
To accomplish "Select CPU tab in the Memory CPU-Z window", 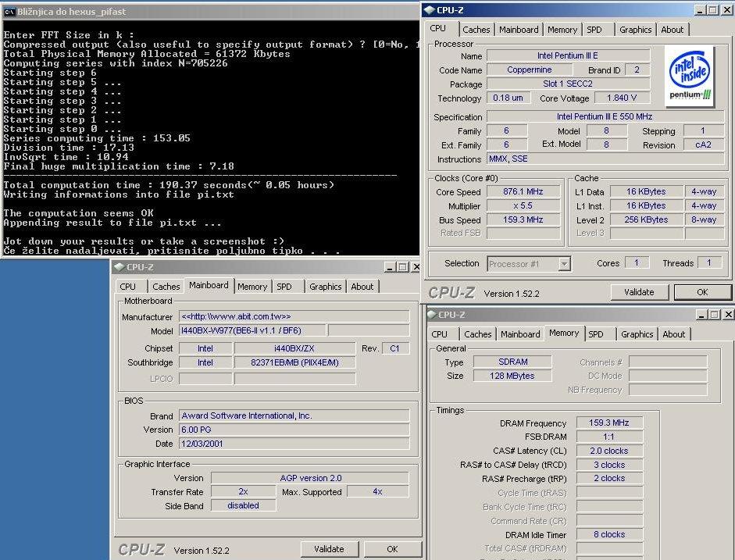I will [x=439, y=334].
